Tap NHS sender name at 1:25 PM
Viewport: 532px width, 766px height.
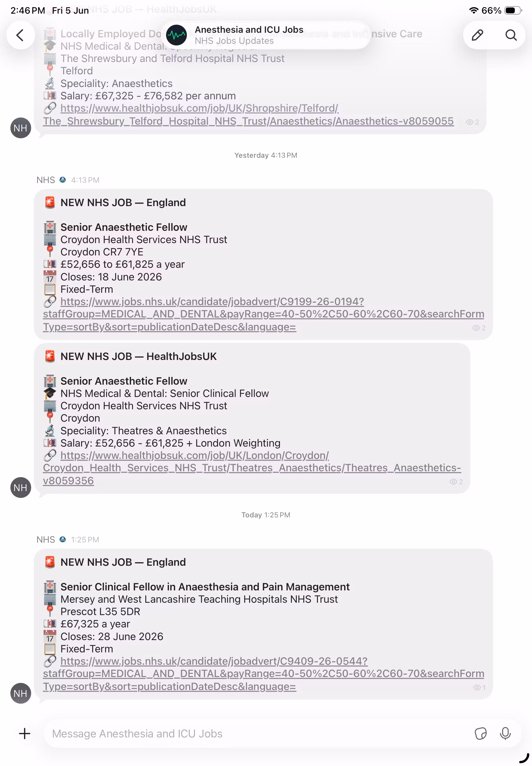(x=46, y=539)
